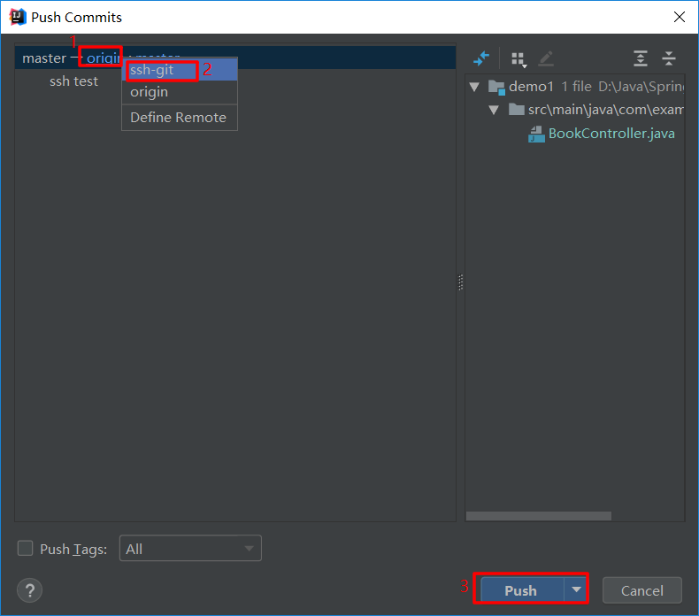Open the Push Tags All dropdown

tap(190, 548)
